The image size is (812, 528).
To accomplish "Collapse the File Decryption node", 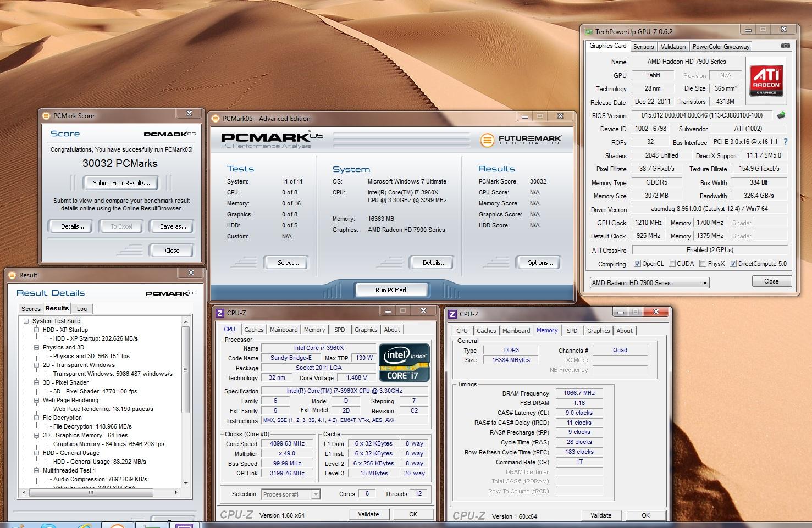I will pos(37,418).
